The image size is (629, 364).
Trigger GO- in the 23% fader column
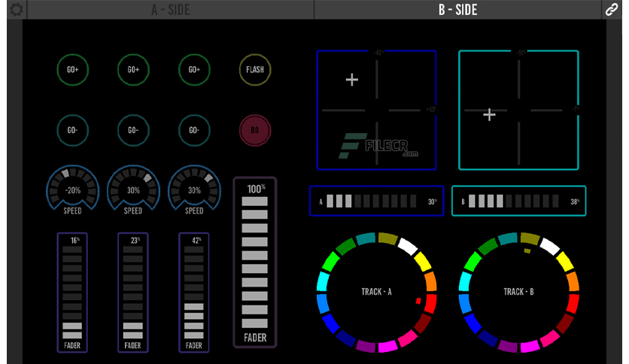click(x=134, y=130)
